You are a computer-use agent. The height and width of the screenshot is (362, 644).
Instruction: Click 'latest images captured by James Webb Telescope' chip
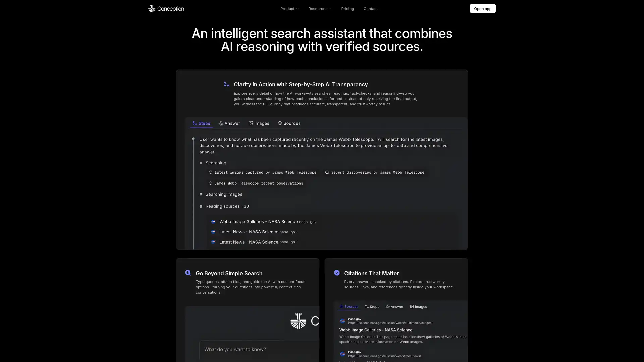click(263, 172)
